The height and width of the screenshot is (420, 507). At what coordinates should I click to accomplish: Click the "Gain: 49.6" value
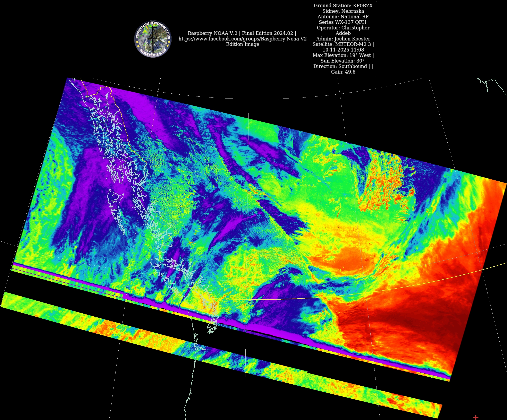point(343,72)
